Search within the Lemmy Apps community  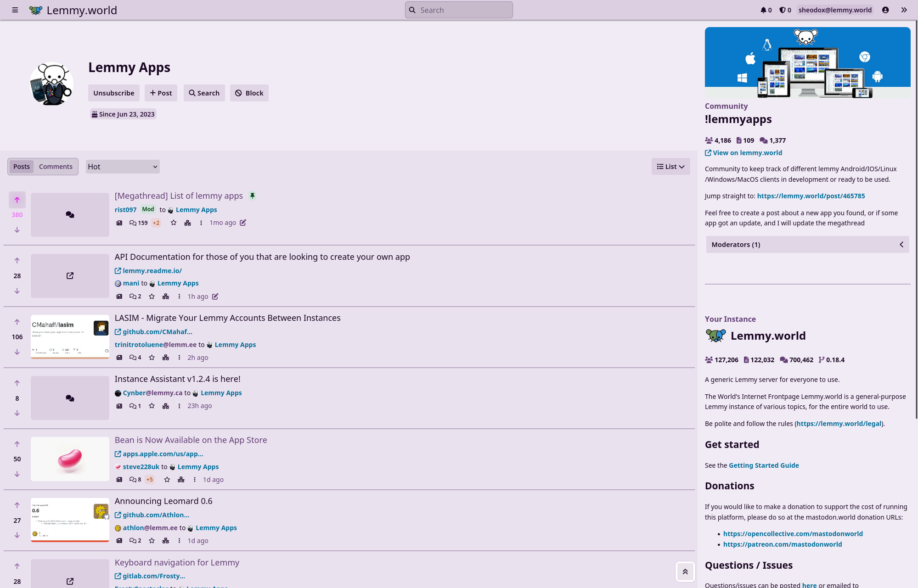pos(204,93)
